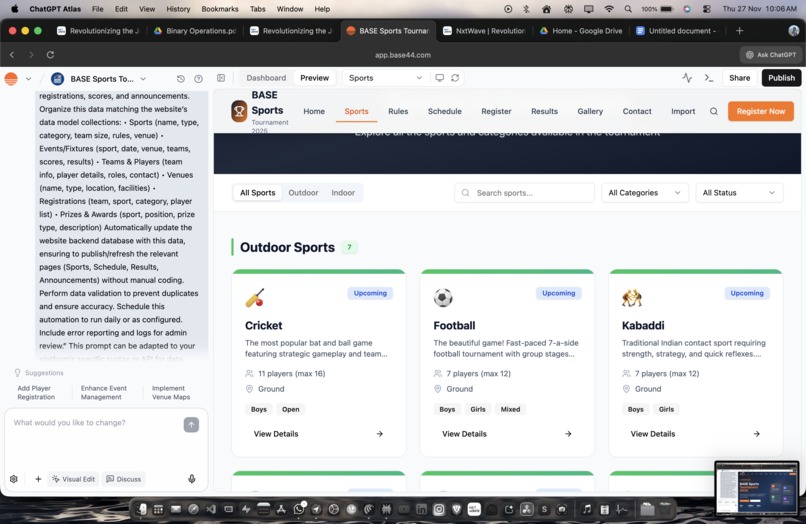The width and height of the screenshot is (806, 524).
Task: Click Cricket card arrow icon
Action: [379, 433]
